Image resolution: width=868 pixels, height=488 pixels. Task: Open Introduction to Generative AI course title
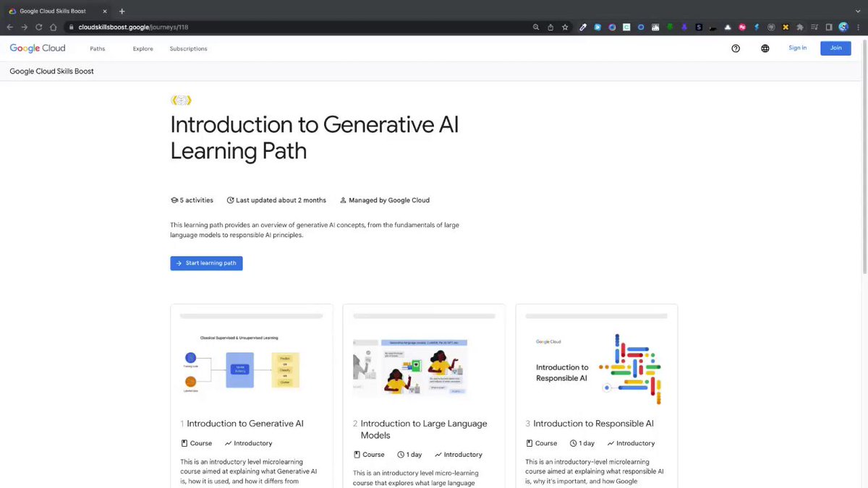(245, 424)
